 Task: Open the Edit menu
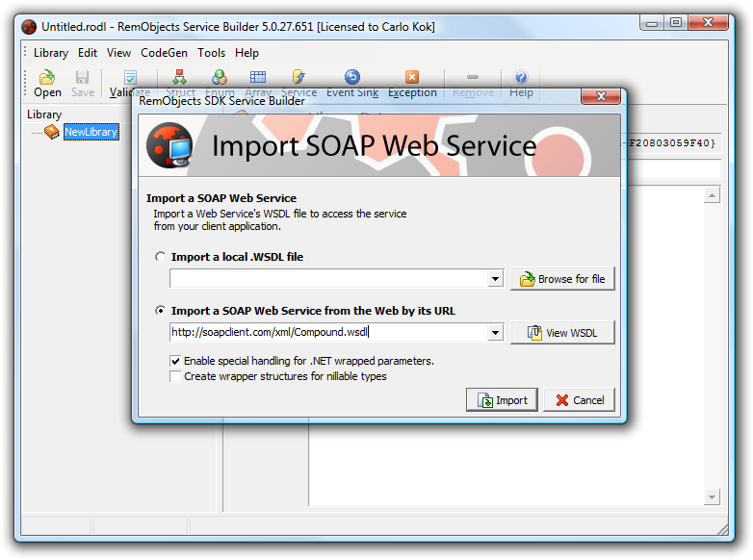[x=88, y=53]
